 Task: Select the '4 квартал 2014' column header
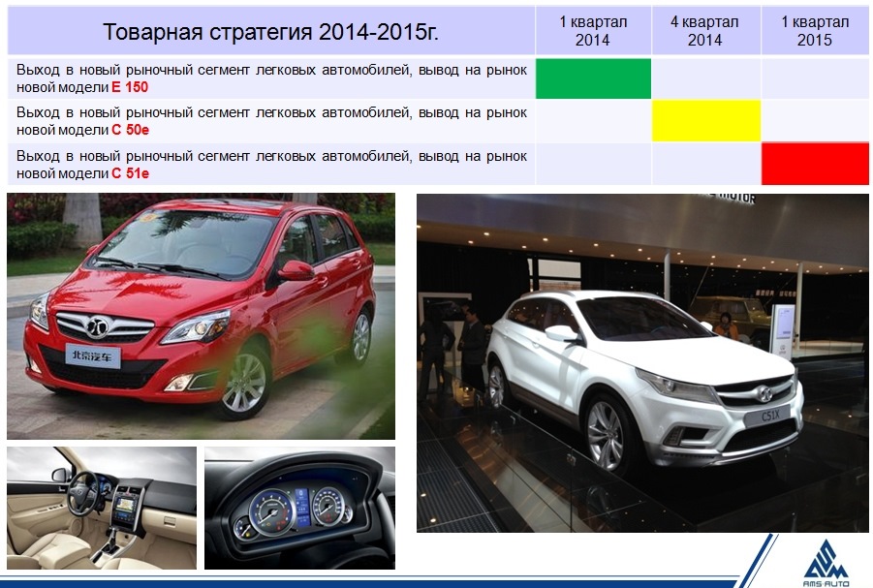point(704,31)
